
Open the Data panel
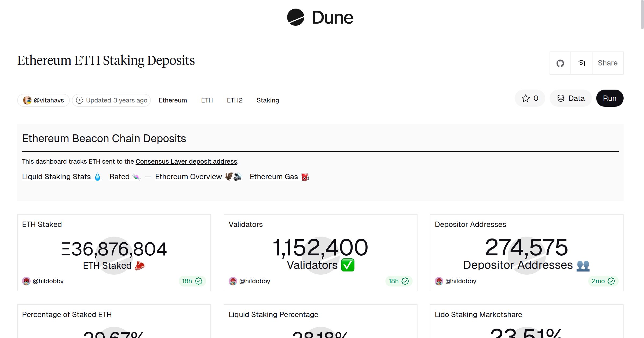coord(571,98)
